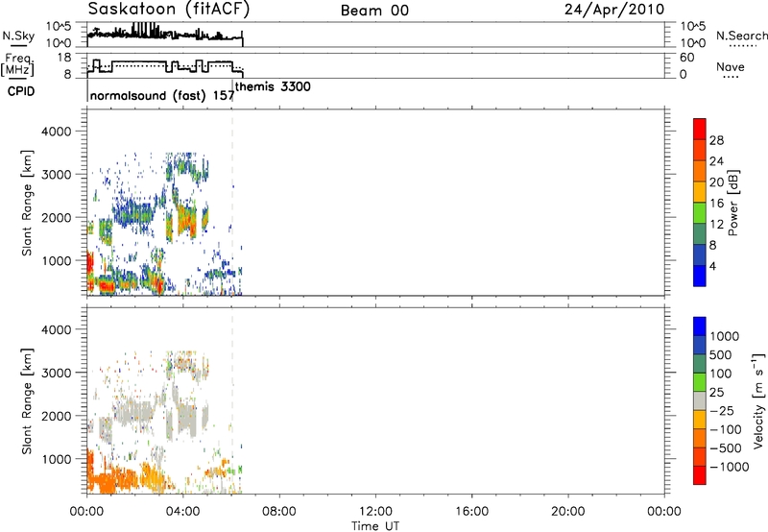Image resolution: width=768 pixels, height=532 pixels.
Task: Click the '12:00' time axis label
Action: point(375,512)
